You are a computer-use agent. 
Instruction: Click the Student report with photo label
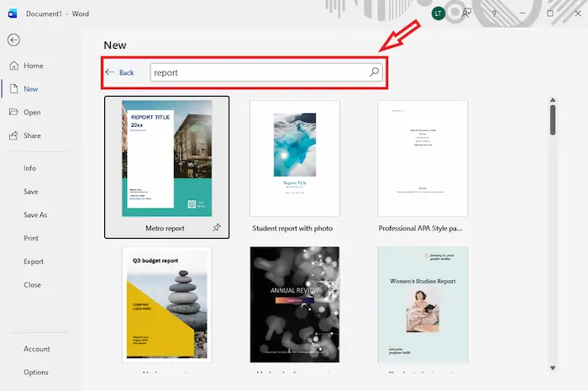(292, 228)
